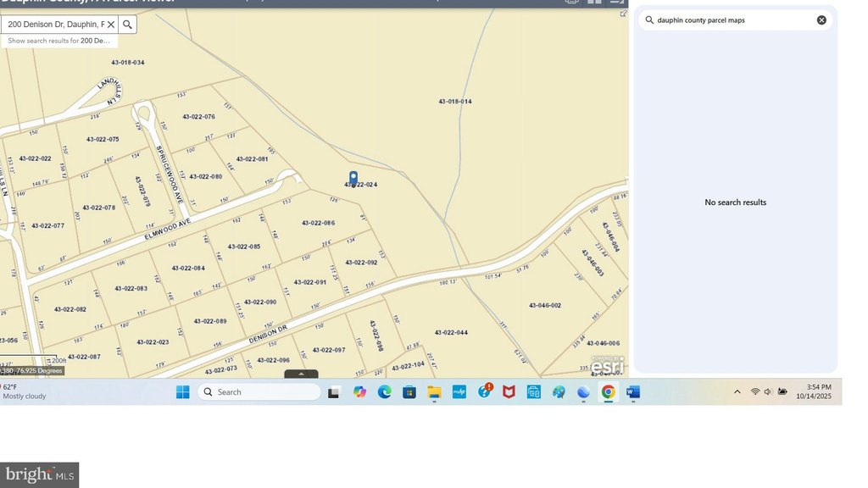Open Task View from the taskbar
Screen dimensions: 868x488
[334, 392]
